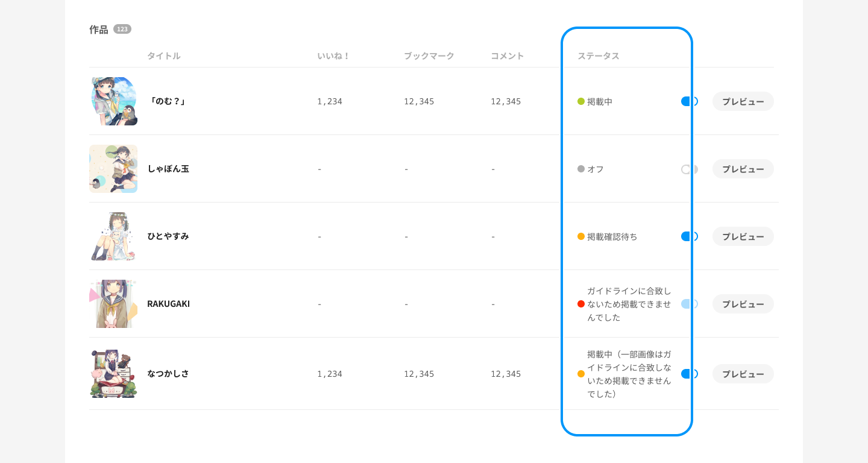
Task: Enable the switch for しゃぼん玉
Action: click(x=689, y=169)
